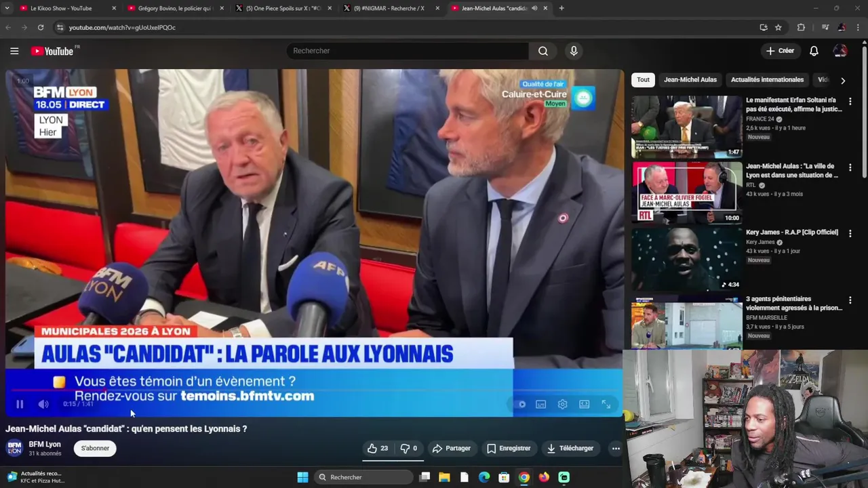Open the RTL Jean-Michel Aulas video thumbnail
Screen dimensions: 868x488
pyautogui.click(x=686, y=192)
